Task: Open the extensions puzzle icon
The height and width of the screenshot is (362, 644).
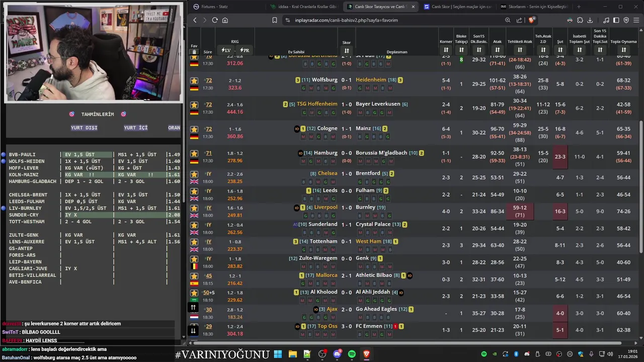Action: pyautogui.click(x=580, y=20)
